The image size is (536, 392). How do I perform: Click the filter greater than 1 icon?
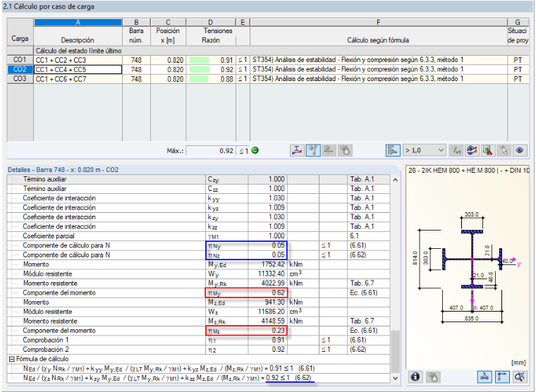click(456, 150)
